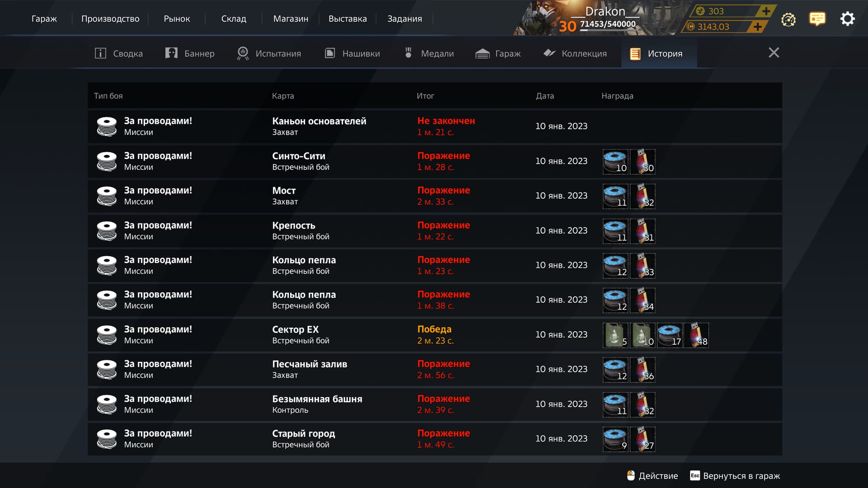Open the settings gear icon

pyautogui.click(x=847, y=19)
